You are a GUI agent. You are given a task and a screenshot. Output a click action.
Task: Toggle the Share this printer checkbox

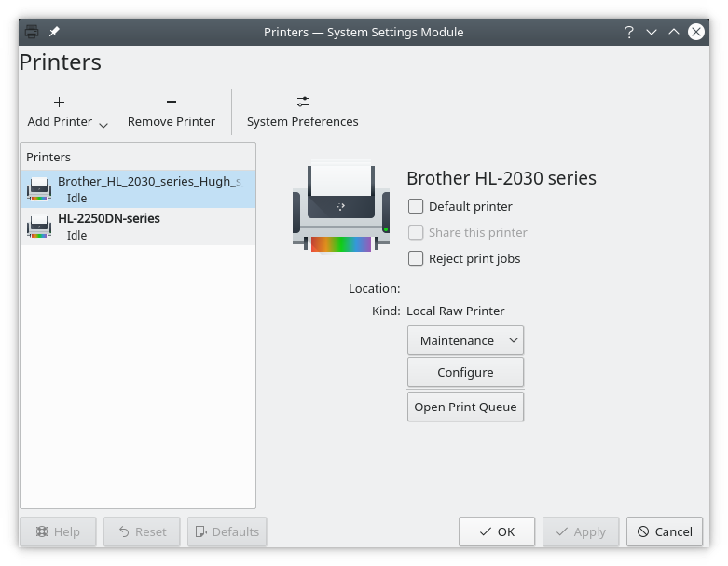[x=416, y=232]
